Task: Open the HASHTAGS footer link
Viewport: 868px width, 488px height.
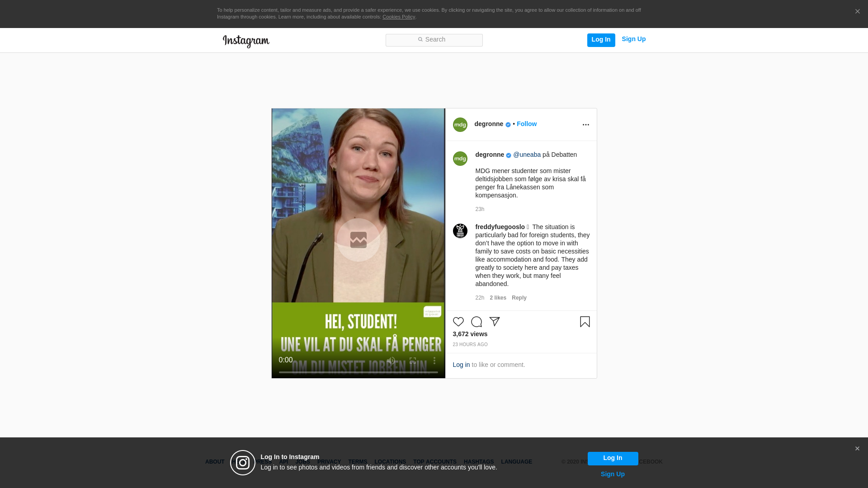Action: [x=479, y=462]
